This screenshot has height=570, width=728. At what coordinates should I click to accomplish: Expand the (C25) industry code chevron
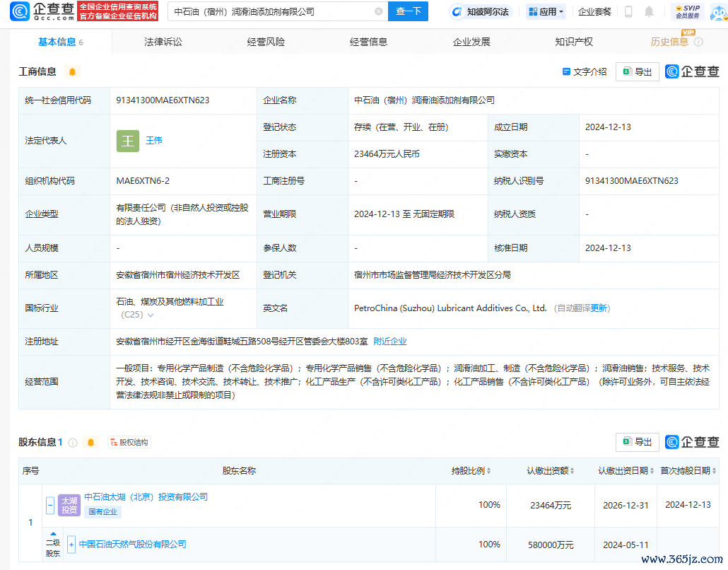pyautogui.click(x=151, y=315)
